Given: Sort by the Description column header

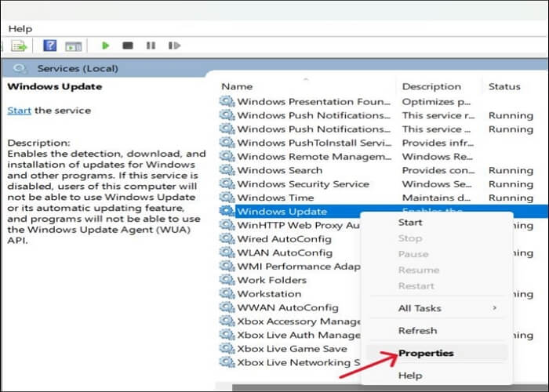Looking at the screenshot, I should click(x=431, y=86).
